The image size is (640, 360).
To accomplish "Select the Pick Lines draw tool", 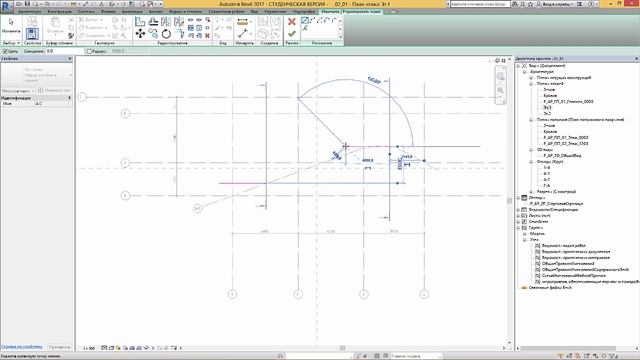I will coord(304,28).
